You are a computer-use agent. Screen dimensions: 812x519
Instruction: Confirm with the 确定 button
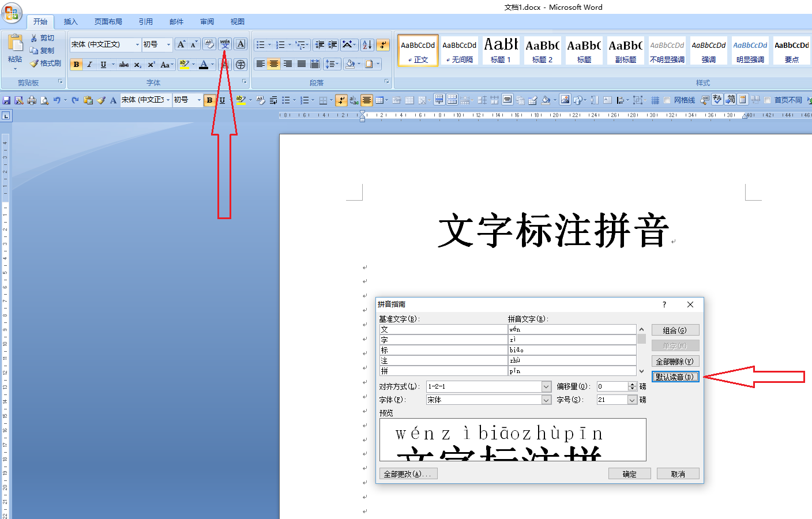coord(630,474)
